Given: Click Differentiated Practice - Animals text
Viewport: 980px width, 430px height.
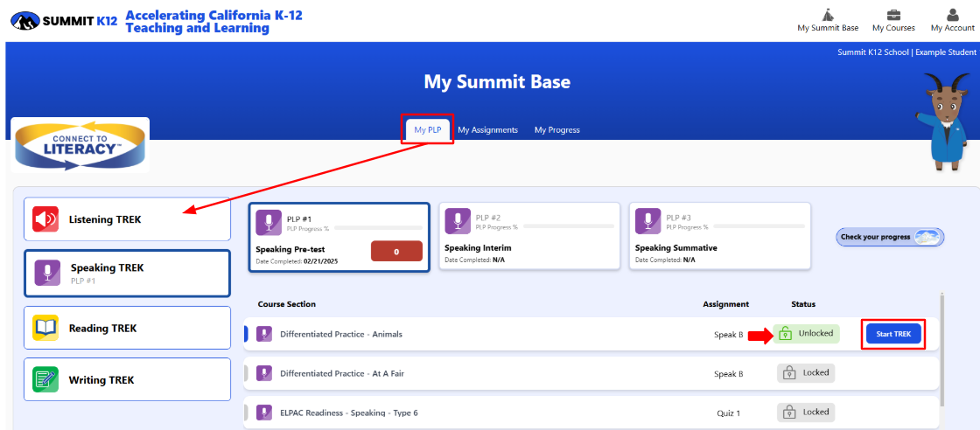Looking at the screenshot, I should click(341, 334).
